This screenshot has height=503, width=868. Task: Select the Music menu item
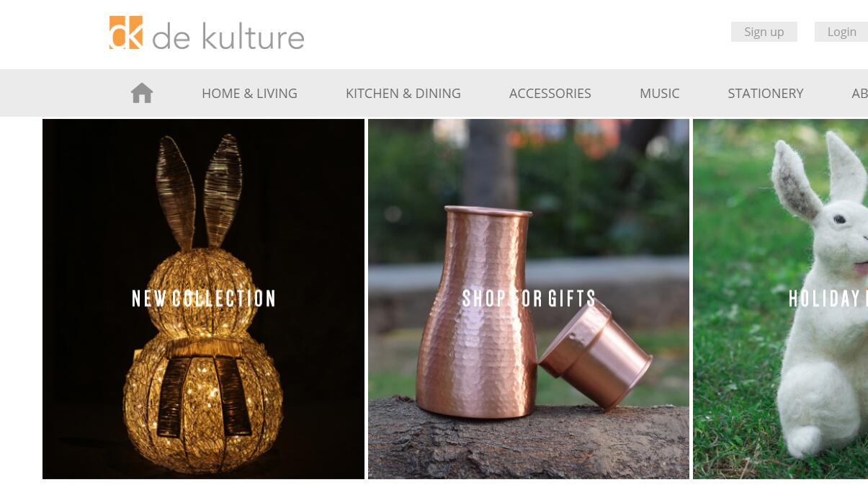[660, 93]
